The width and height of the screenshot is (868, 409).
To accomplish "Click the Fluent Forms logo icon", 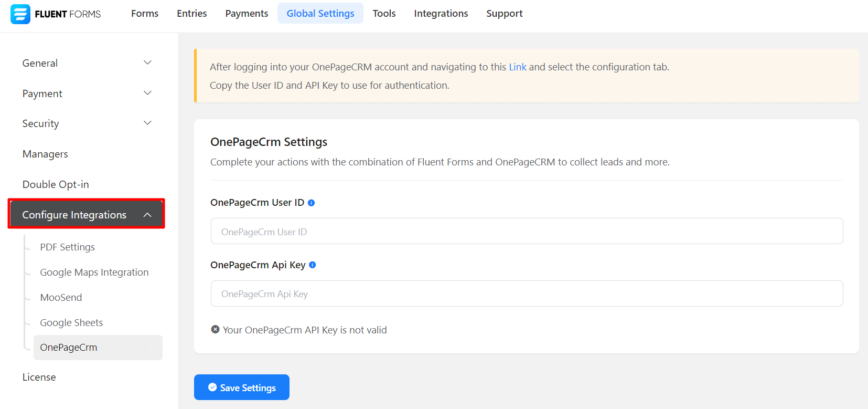I will (20, 14).
